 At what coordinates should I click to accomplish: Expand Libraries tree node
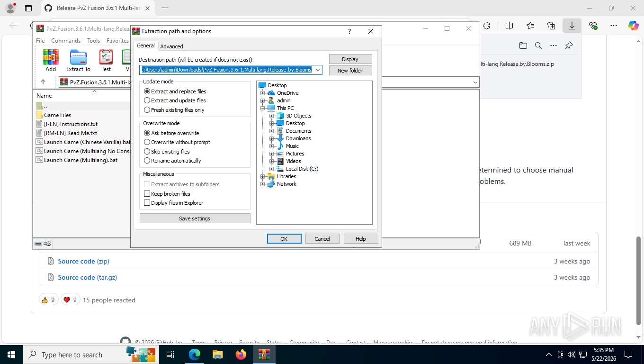click(262, 176)
